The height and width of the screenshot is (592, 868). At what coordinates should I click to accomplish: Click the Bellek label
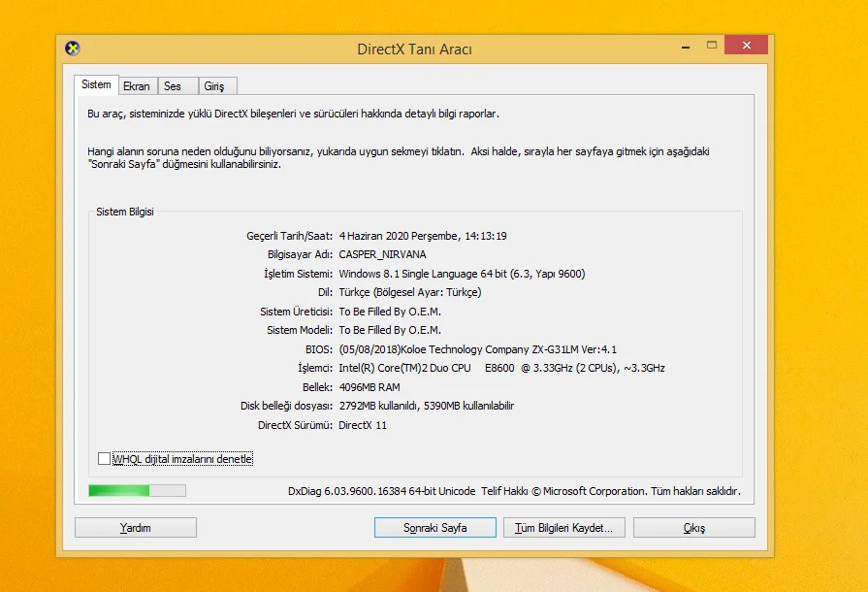(x=318, y=387)
